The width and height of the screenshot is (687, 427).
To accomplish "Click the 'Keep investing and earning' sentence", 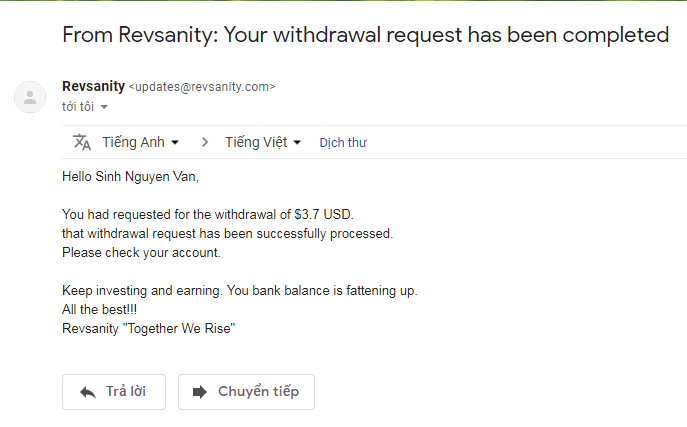I will (x=239, y=290).
